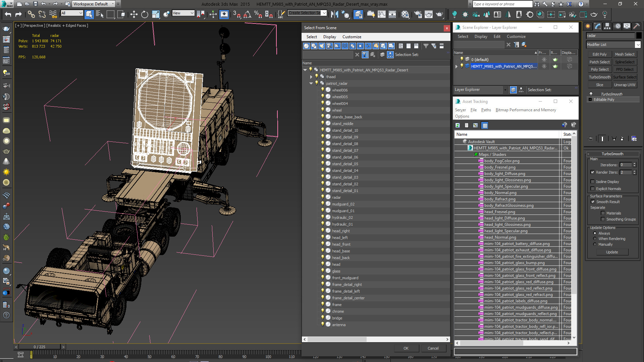Collapse the HEMTT_M985 root node in Select From Scene
The image size is (644, 362).
click(x=305, y=70)
